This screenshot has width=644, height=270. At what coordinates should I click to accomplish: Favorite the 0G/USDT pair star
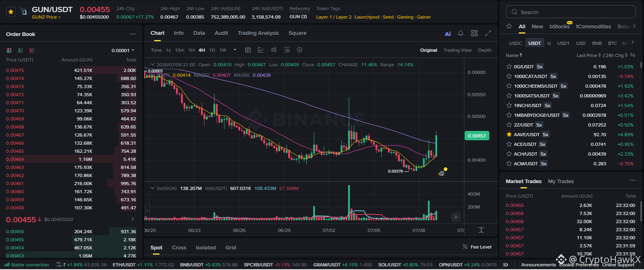(x=509, y=67)
